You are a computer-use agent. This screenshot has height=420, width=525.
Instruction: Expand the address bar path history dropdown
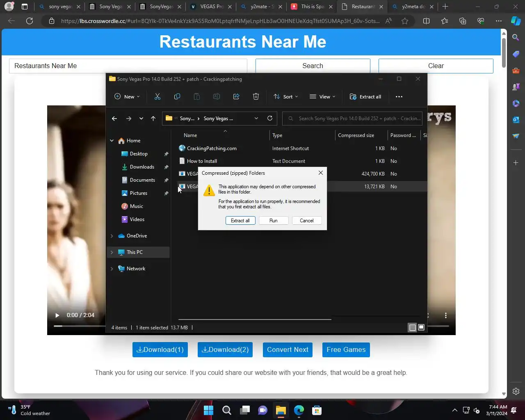[x=256, y=118]
